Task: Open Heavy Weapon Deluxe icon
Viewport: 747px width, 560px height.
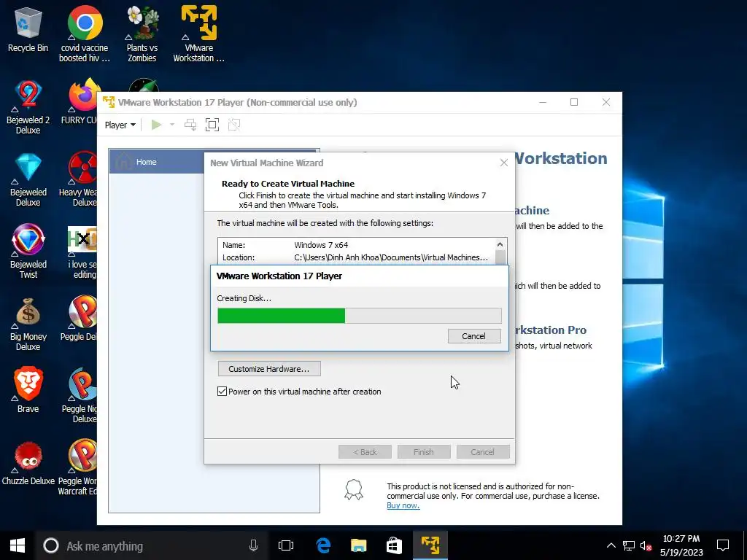Action: (79, 179)
